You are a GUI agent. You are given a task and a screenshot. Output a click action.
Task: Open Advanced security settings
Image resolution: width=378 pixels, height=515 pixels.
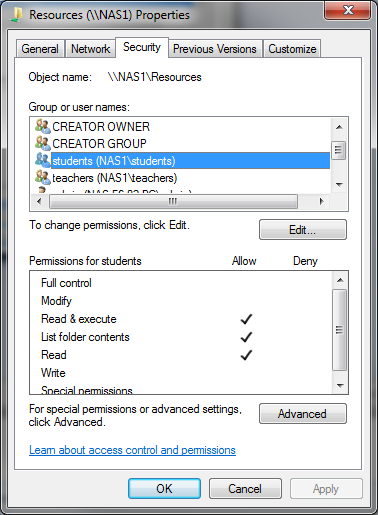(x=303, y=414)
